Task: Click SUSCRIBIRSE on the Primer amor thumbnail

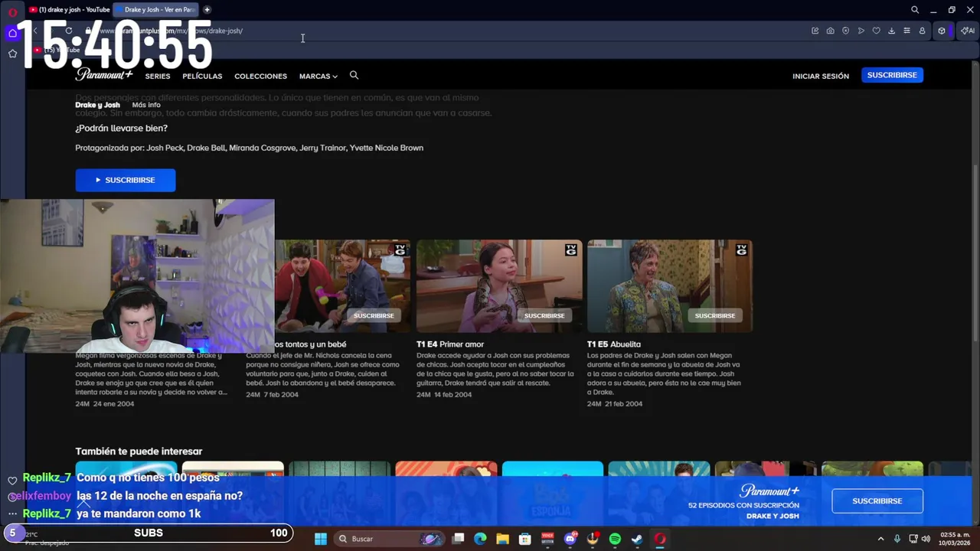Action: click(x=544, y=315)
